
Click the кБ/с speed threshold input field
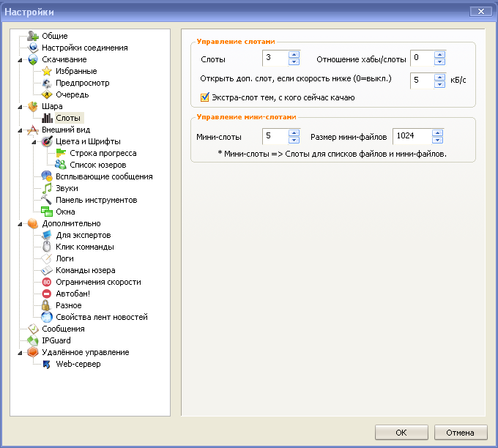tap(422, 81)
